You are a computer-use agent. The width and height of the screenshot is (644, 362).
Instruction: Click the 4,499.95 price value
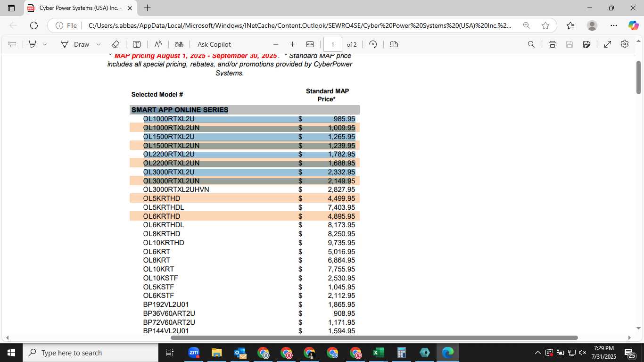click(x=341, y=198)
